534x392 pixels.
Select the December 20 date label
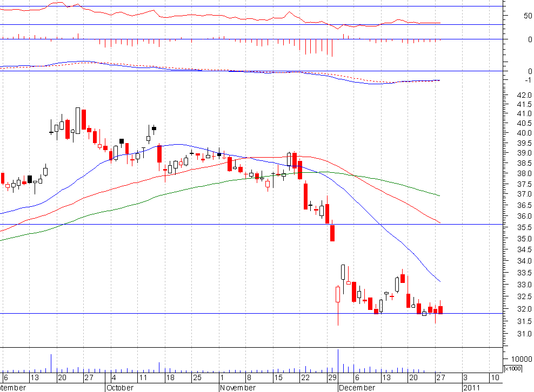413,377
